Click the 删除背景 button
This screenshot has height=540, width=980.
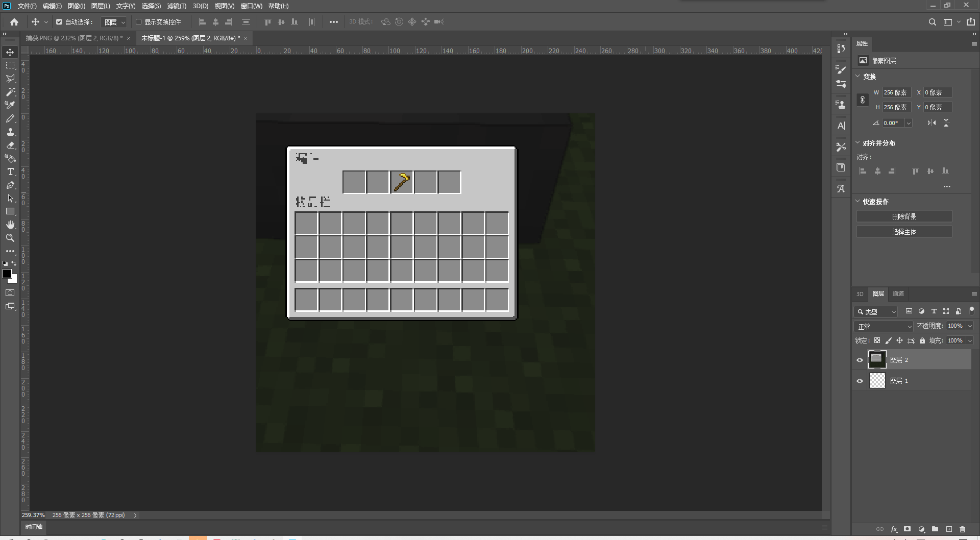tap(904, 216)
